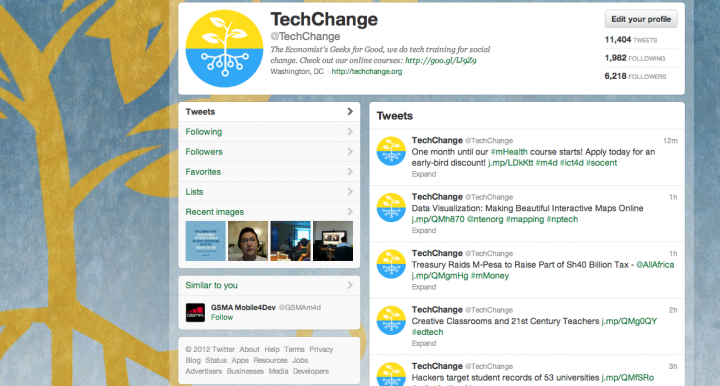This screenshot has height=386, width=720.
Task: Click the @AllAfrica mention
Action: (655, 264)
